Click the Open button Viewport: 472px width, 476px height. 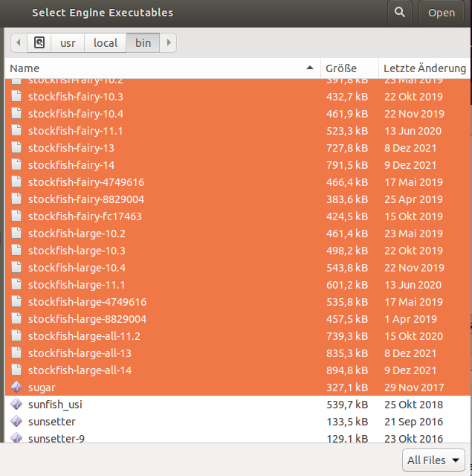coord(442,13)
